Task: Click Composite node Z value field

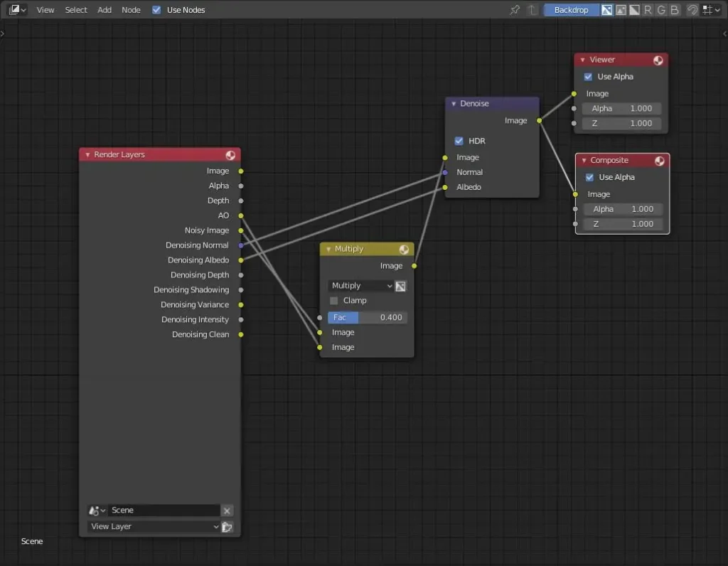Action: tap(623, 224)
